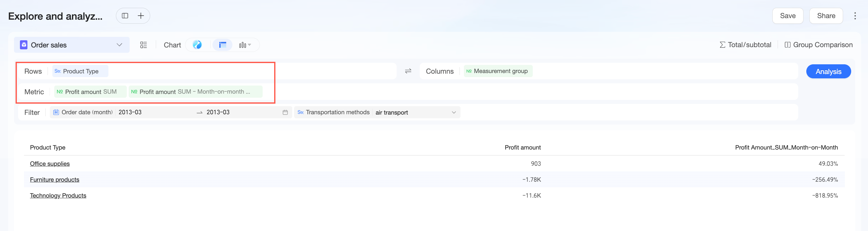Expand the chart type dropdown arrow

(x=250, y=45)
